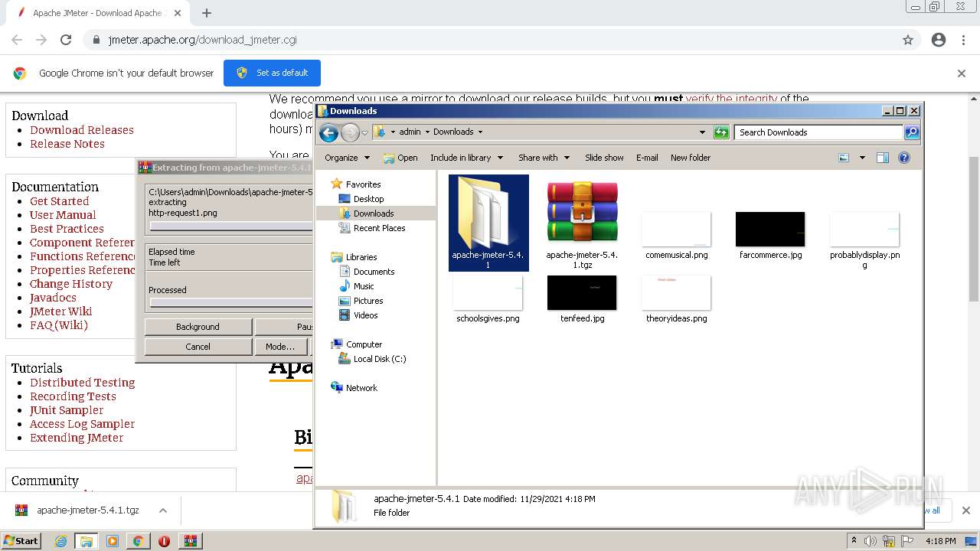
Task: Open Recording Tests tutorial link
Action: [73, 396]
